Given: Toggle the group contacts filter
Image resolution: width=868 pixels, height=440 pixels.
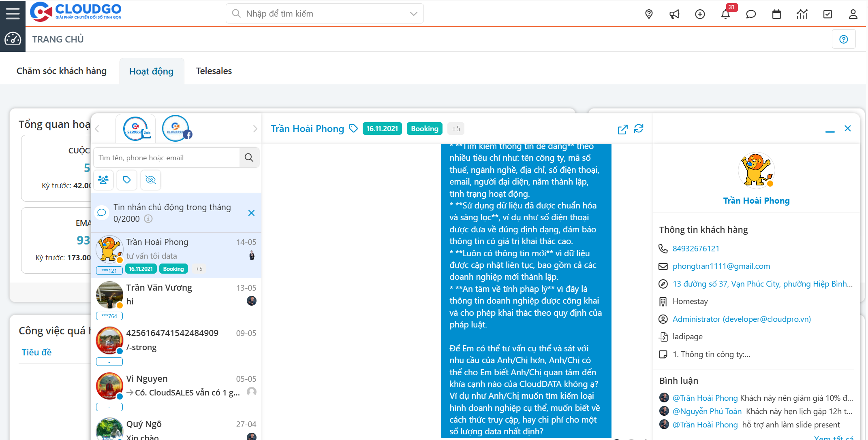Looking at the screenshot, I should 103,180.
